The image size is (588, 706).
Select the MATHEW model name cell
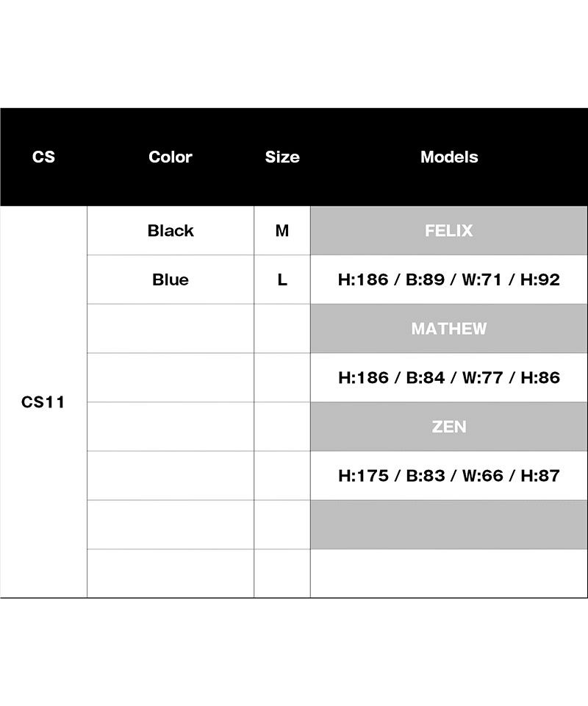click(448, 329)
